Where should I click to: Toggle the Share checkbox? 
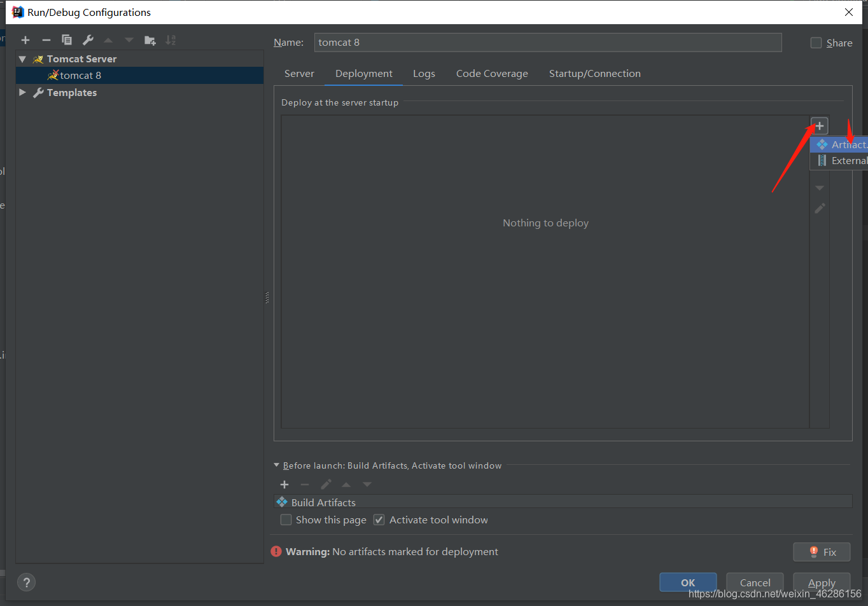[x=816, y=43]
